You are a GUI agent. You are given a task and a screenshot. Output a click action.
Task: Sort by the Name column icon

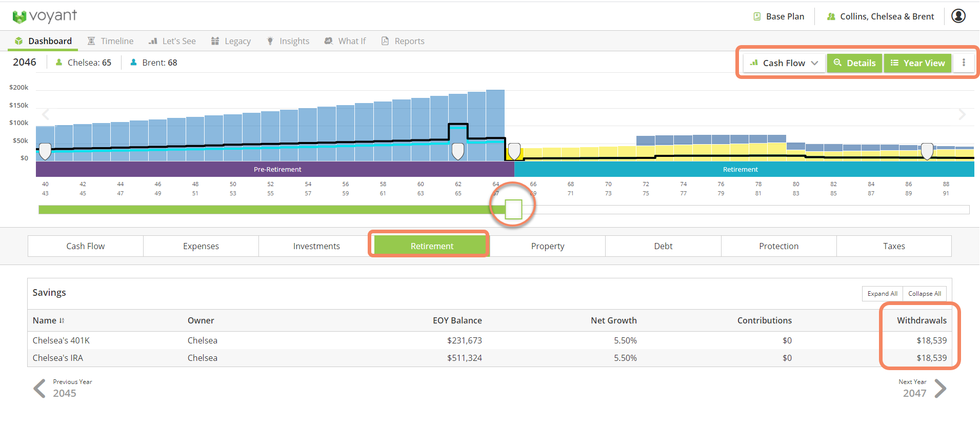pos(62,320)
